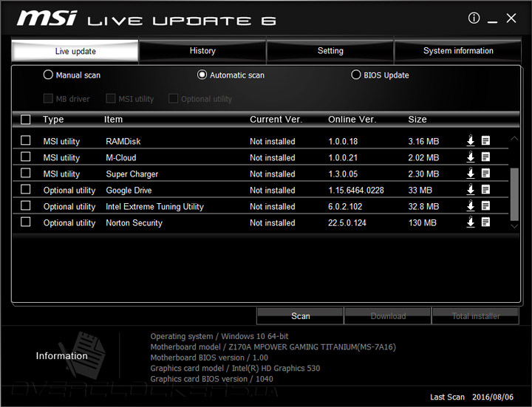The width and height of the screenshot is (532, 407).
Task: Download M-Cloud using its arrow icon
Action: click(471, 157)
